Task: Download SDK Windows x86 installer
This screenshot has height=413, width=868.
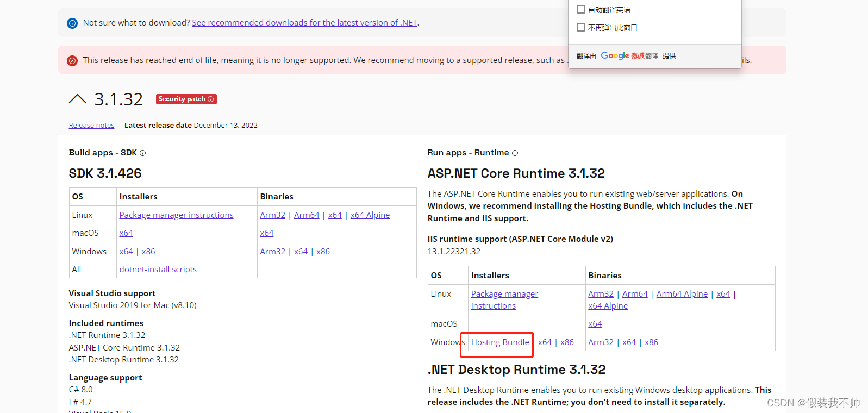Action: point(148,252)
